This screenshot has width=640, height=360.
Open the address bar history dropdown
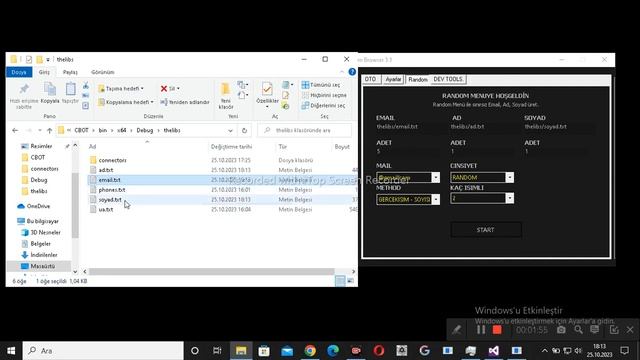coord(230,131)
